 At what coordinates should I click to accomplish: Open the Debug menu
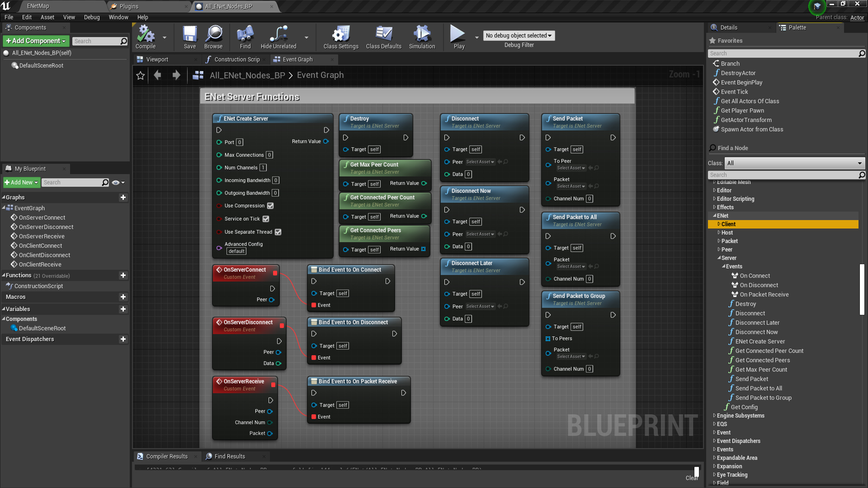click(x=92, y=17)
